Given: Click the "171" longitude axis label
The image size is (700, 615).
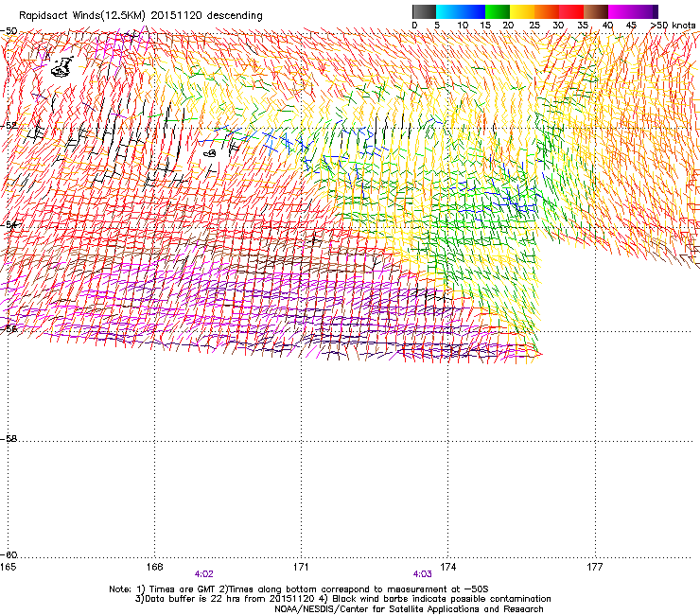Looking at the screenshot, I should pos(301,567).
